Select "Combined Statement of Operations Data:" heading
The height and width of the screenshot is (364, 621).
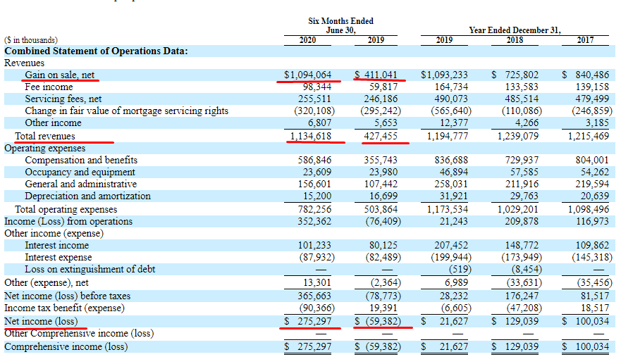(x=96, y=51)
